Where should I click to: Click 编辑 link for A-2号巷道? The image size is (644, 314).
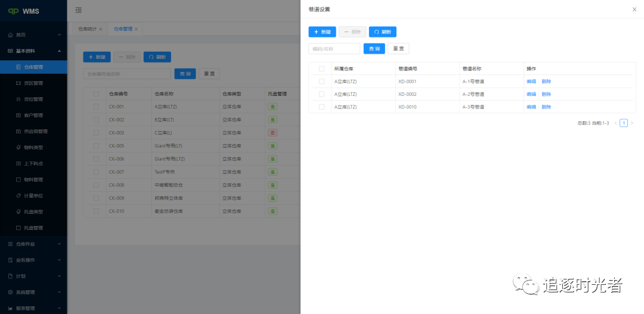(x=531, y=94)
